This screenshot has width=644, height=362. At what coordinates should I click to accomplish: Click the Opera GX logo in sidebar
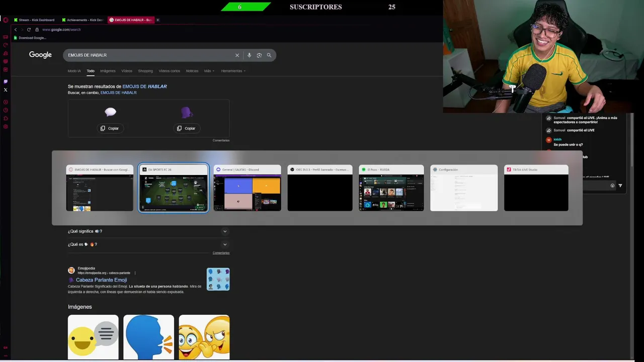tap(6, 20)
